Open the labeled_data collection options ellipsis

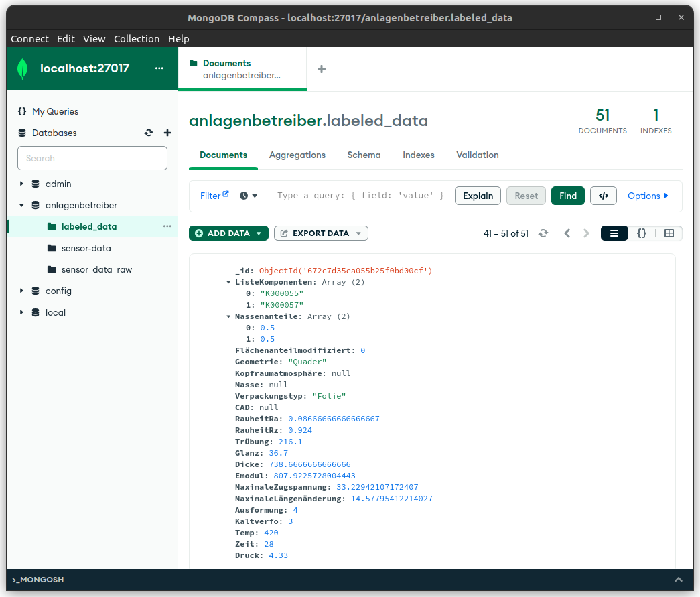click(167, 227)
